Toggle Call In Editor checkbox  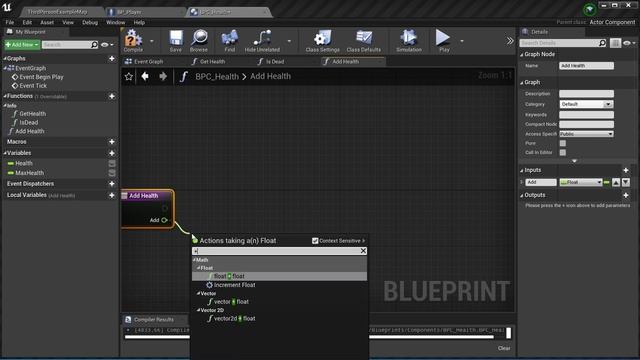562,152
